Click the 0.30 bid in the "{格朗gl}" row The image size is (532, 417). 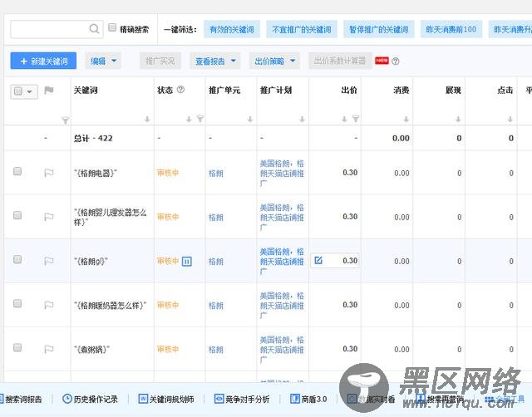point(350,261)
